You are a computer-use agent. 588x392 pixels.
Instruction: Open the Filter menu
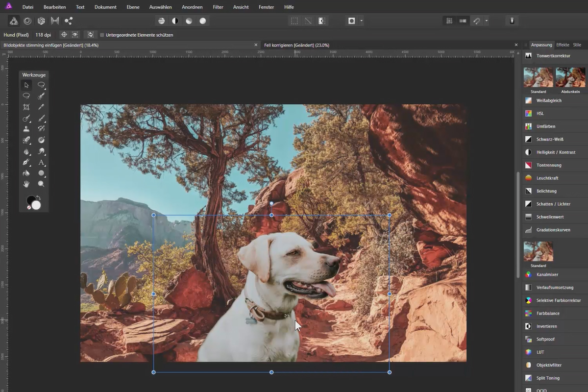[x=218, y=7]
